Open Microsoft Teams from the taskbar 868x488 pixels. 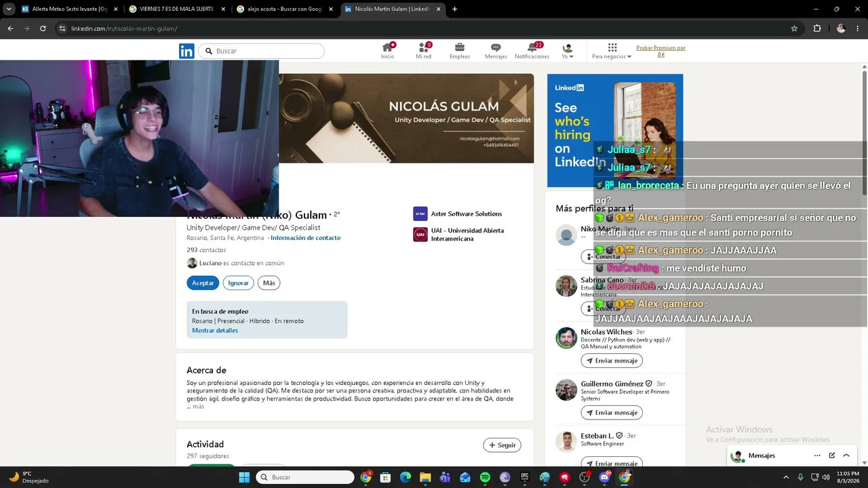click(445, 477)
